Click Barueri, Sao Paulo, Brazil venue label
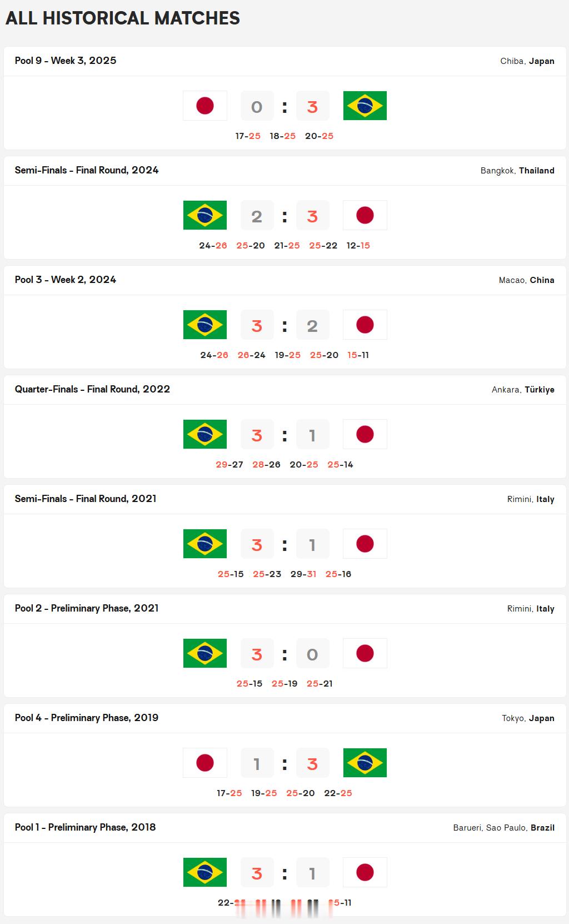The image size is (569, 924). (x=504, y=828)
